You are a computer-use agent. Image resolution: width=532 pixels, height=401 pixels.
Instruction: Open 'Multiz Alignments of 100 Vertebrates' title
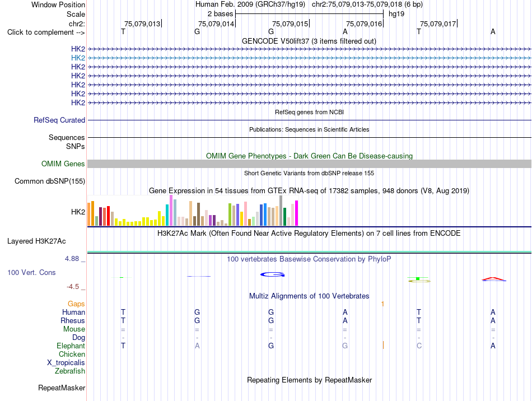click(309, 296)
